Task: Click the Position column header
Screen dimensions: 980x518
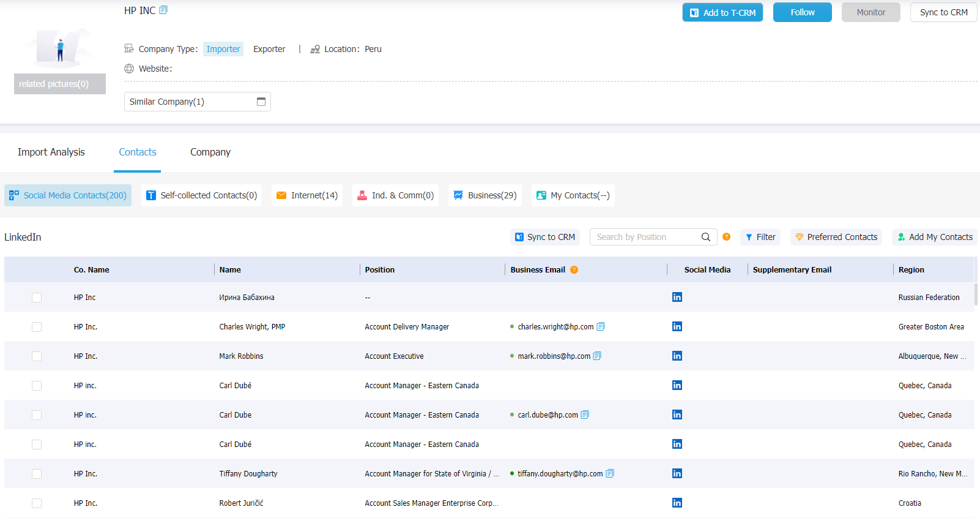Action: [379, 269]
